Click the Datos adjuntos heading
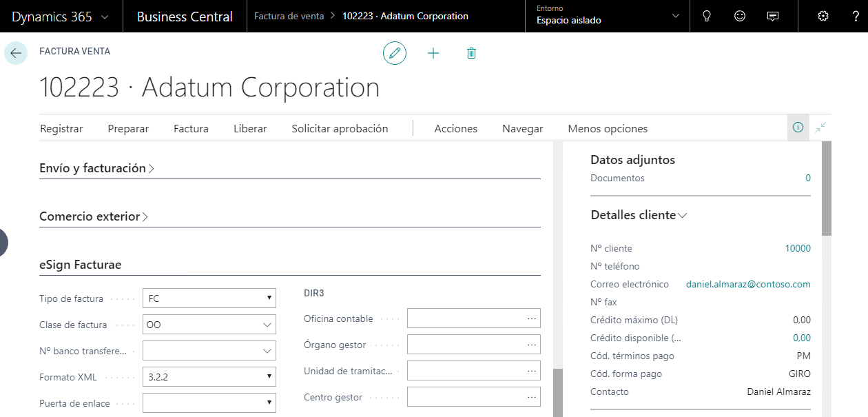The width and height of the screenshot is (868, 417). point(632,160)
